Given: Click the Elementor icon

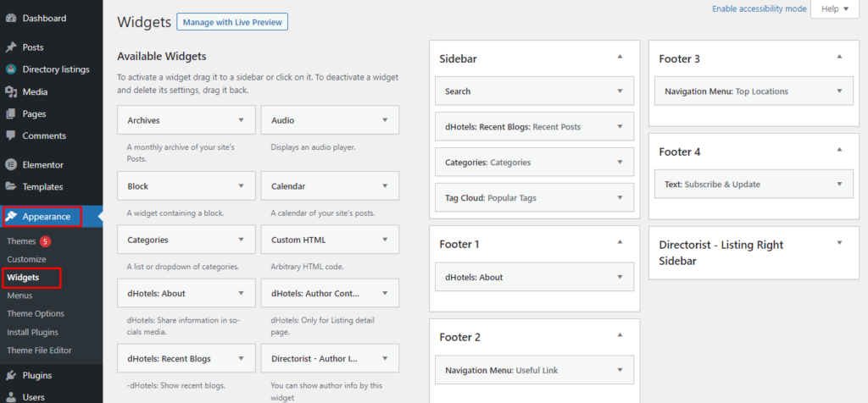Looking at the screenshot, I should (10, 165).
